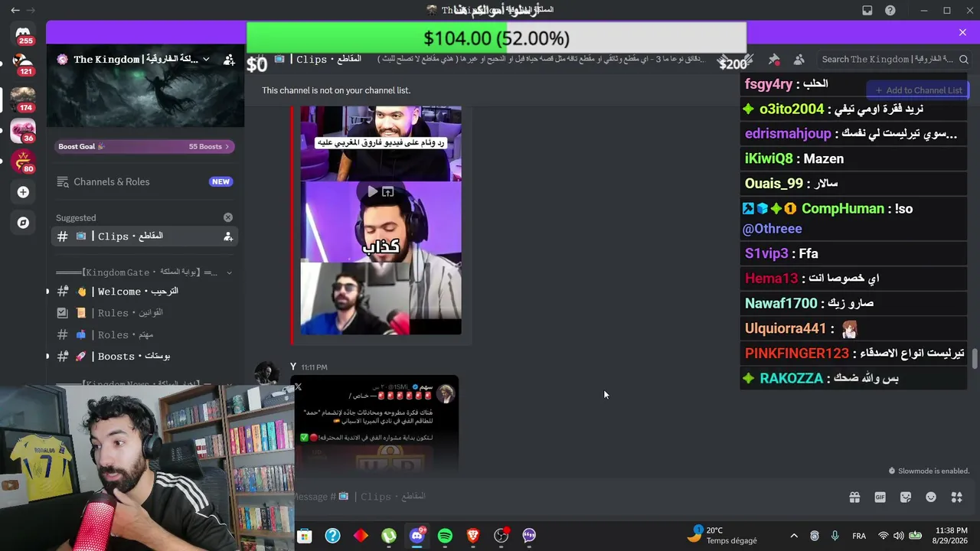
Task: Close the purple banner at top
Action: pos(962,32)
